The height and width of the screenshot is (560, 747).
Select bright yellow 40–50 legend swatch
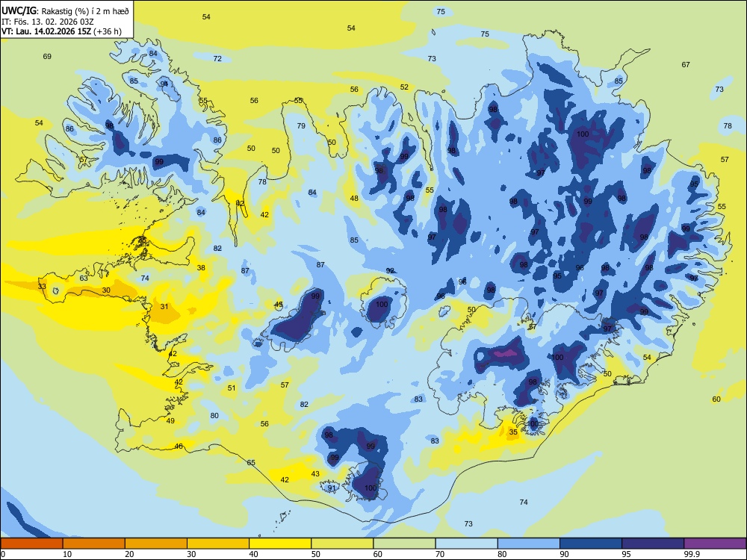coord(280,544)
